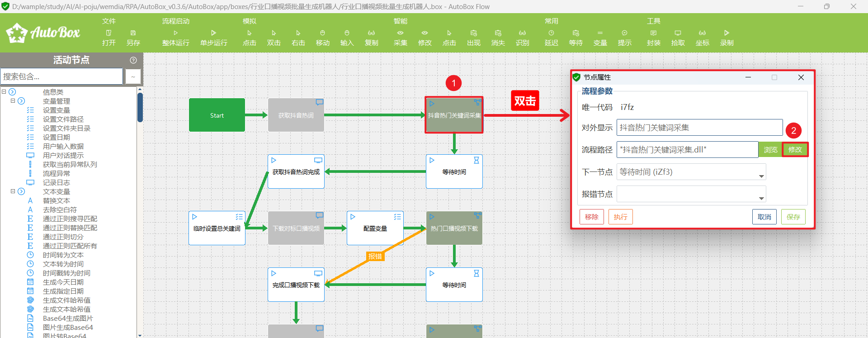Collapse the 信息类 tree category
The width and height of the screenshot is (868, 338).
pyautogui.click(x=4, y=92)
